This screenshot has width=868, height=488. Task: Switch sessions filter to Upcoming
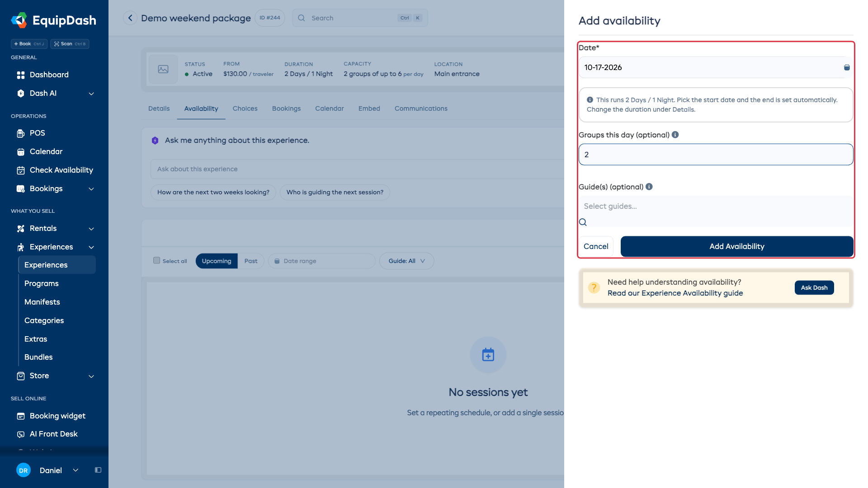(217, 261)
